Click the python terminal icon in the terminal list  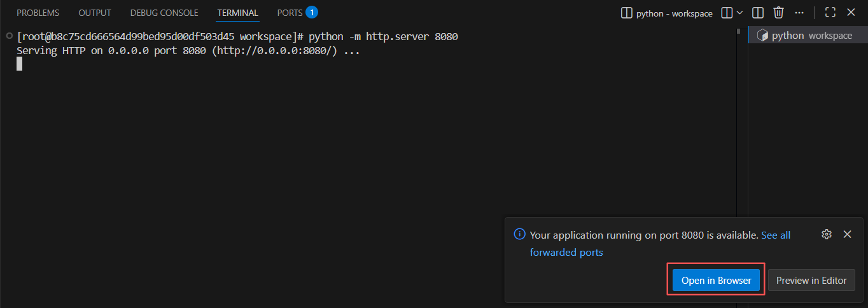[x=762, y=36]
